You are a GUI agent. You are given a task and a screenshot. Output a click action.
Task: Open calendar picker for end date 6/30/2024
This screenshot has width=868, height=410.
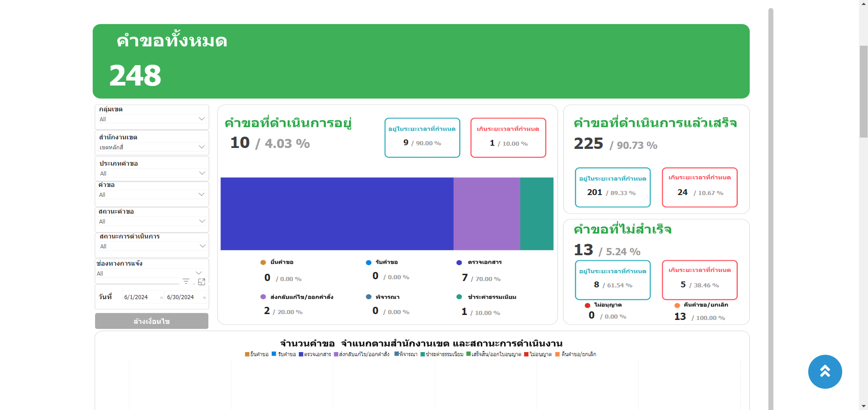point(204,297)
